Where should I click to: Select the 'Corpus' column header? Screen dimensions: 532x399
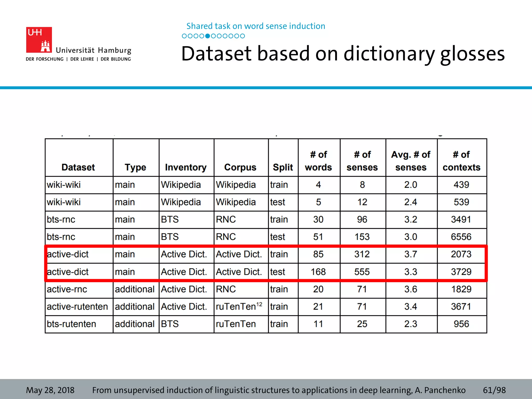[x=240, y=168]
